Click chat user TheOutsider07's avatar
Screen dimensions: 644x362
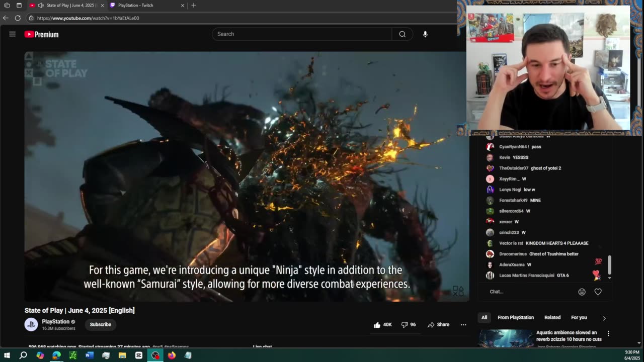[x=490, y=168]
